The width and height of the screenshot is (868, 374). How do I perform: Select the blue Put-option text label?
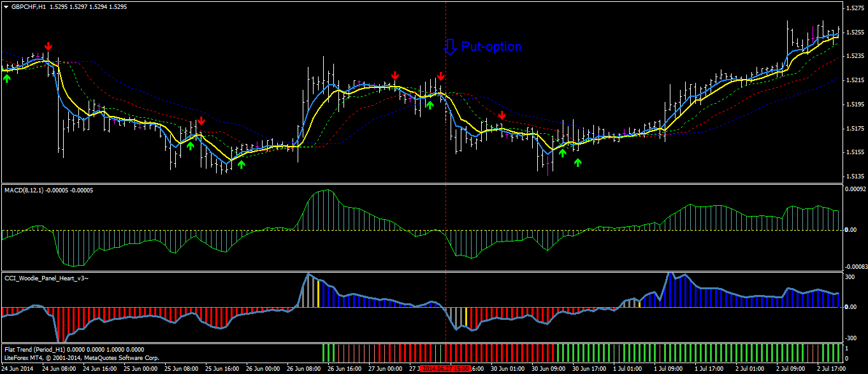click(491, 47)
